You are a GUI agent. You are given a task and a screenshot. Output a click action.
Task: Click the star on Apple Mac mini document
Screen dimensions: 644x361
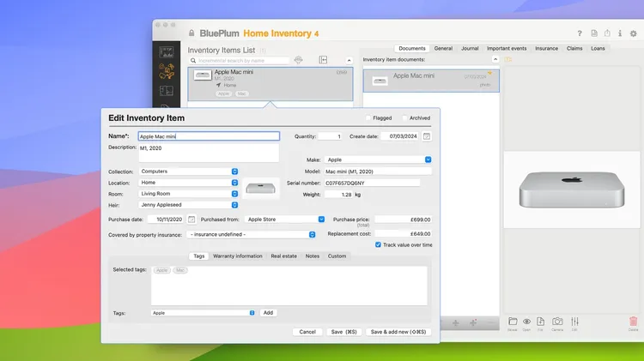pyautogui.click(x=489, y=73)
